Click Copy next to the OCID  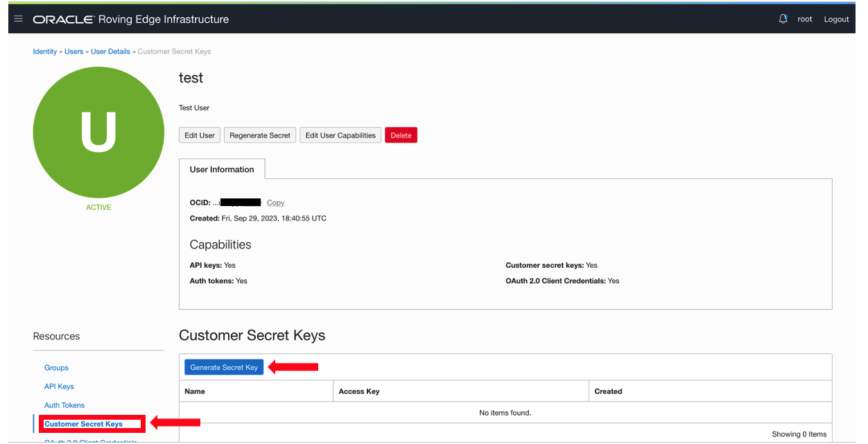[275, 203]
